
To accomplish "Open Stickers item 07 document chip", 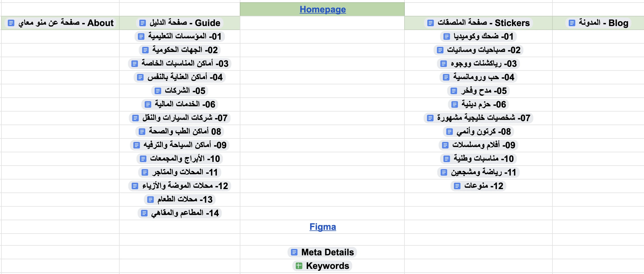I will pos(483,118).
